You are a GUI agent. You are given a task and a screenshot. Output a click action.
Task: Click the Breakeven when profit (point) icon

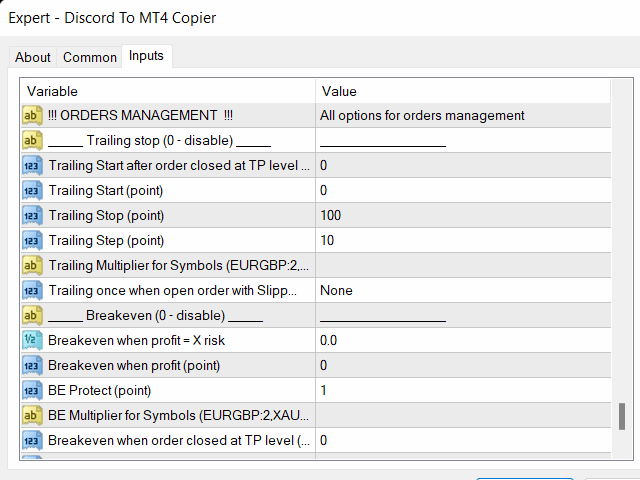(32, 365)
